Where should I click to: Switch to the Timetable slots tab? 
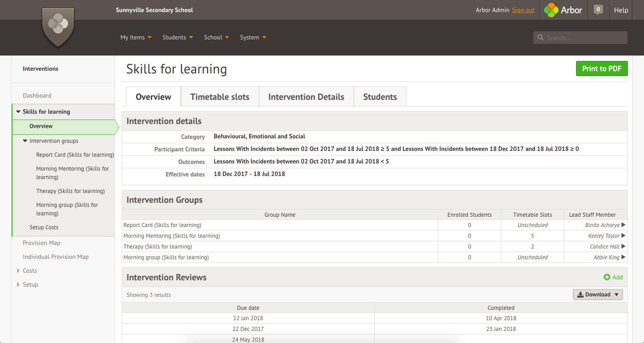pos(220,97)
